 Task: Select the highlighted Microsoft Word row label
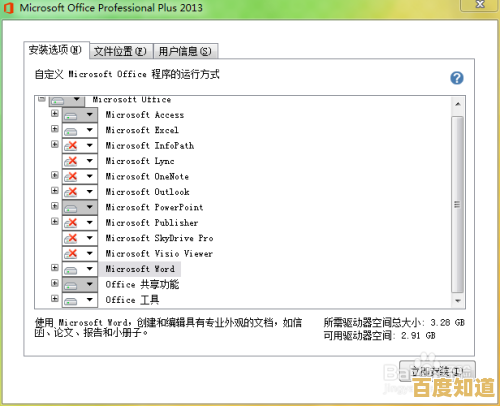point(140,269)
